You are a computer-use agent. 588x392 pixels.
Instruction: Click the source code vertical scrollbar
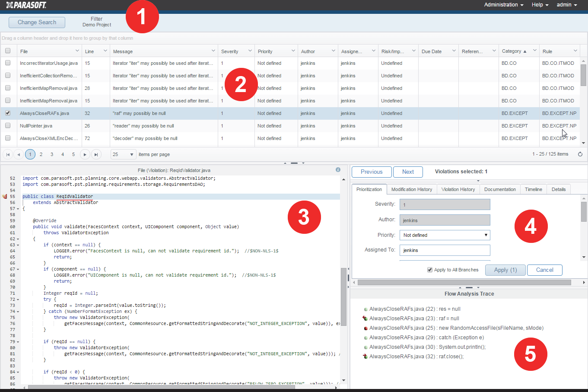pyautogui.click(x=344, y=297)
